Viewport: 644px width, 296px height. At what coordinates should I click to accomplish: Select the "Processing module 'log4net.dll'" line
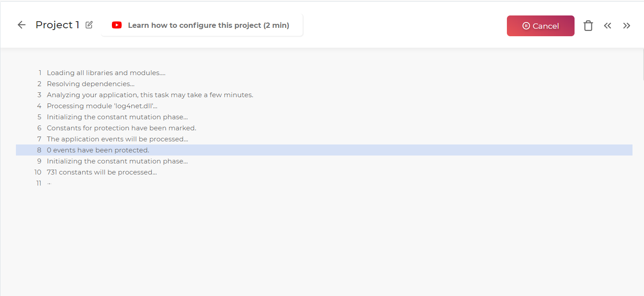pyautogui.click(x=102, y=106)
